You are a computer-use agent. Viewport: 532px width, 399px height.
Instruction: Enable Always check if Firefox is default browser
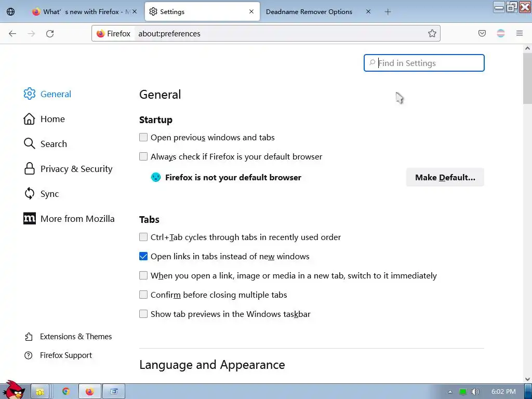point(143,156)
